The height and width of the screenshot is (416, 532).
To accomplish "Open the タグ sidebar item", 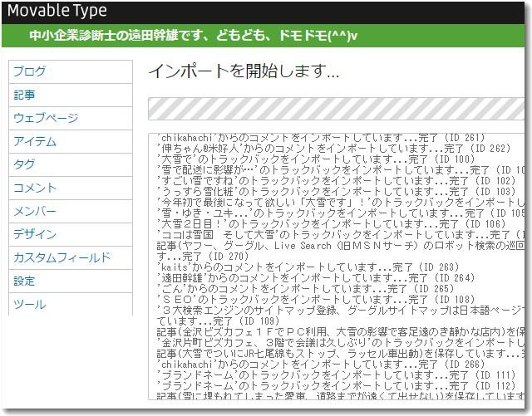I will 71,164.
